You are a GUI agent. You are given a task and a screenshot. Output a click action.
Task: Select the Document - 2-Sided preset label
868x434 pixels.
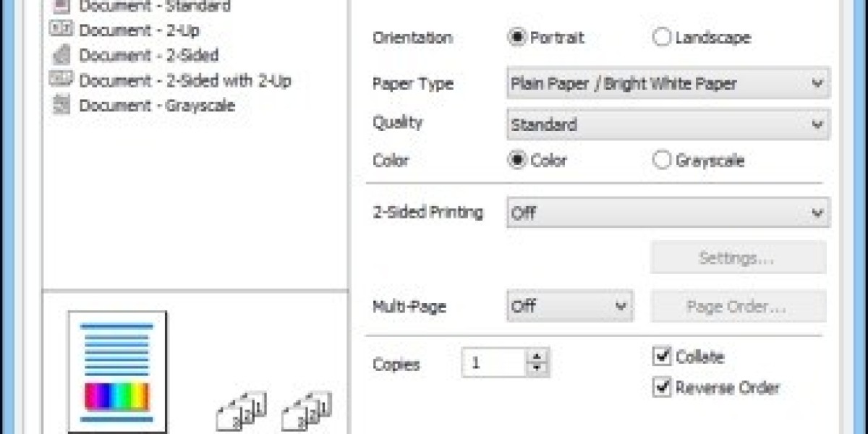coord(148,55)
